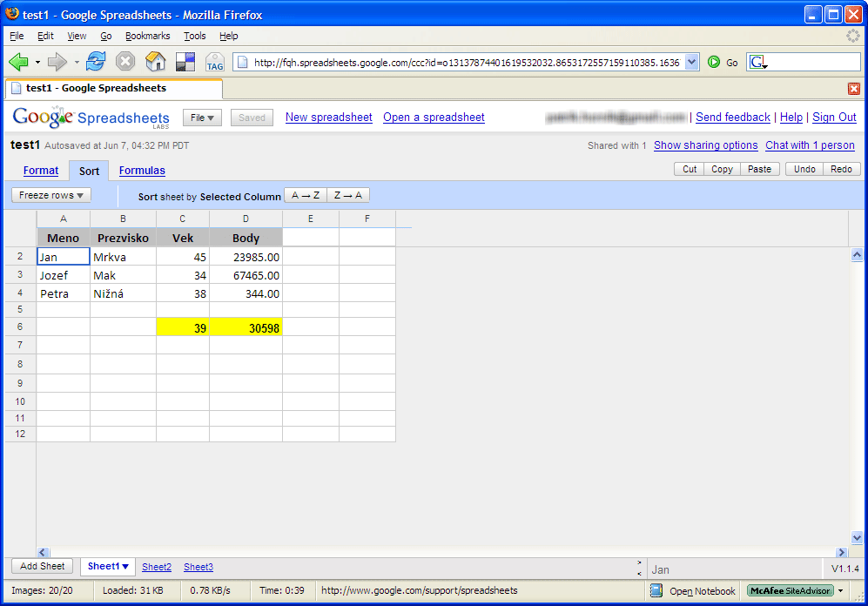Click the Open a spreadsheet link
This screenshot has width=868, height=606.
434,118
